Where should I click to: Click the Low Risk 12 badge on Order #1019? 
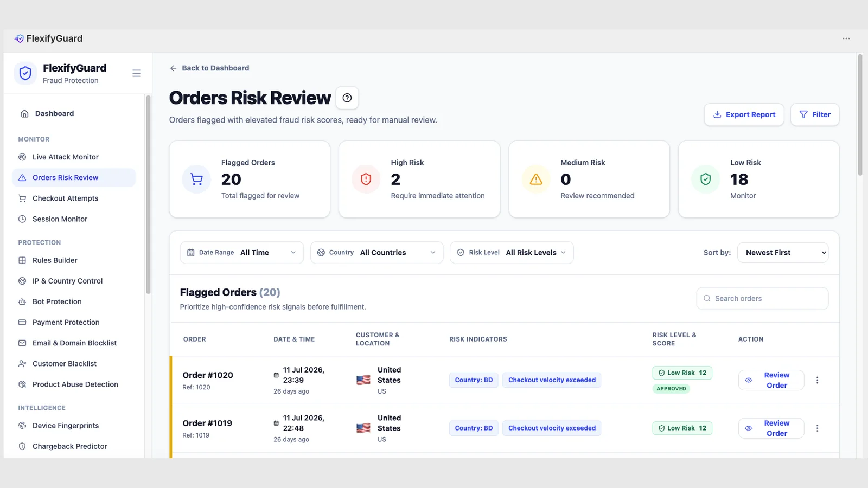[682, 428]
